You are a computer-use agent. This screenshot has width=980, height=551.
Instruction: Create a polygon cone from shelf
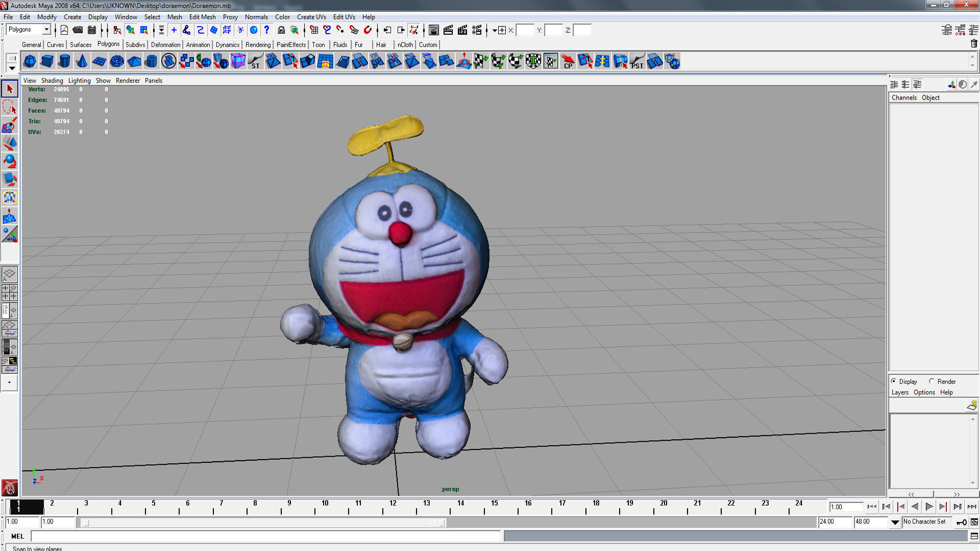tap(82, 62)
